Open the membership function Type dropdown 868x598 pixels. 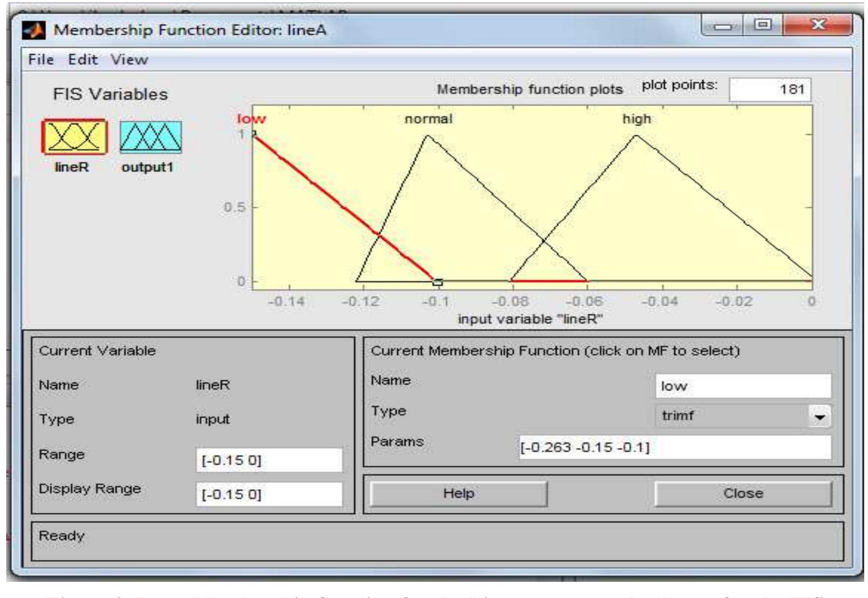pyautogui.click(x=743, y=416)
